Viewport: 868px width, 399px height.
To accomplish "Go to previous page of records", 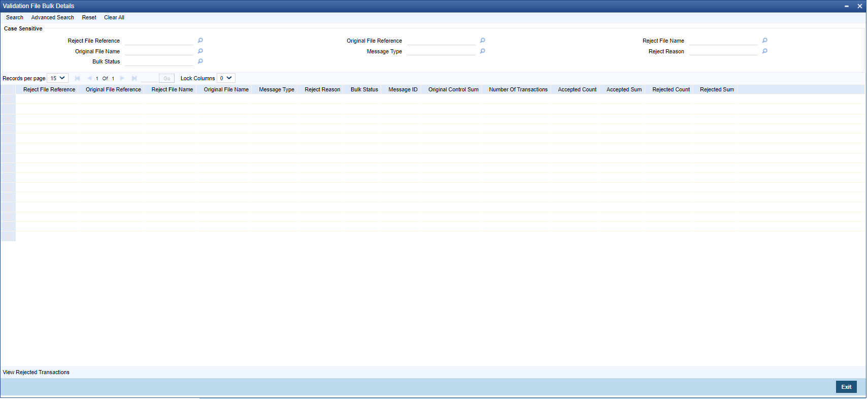I will 89,78.
